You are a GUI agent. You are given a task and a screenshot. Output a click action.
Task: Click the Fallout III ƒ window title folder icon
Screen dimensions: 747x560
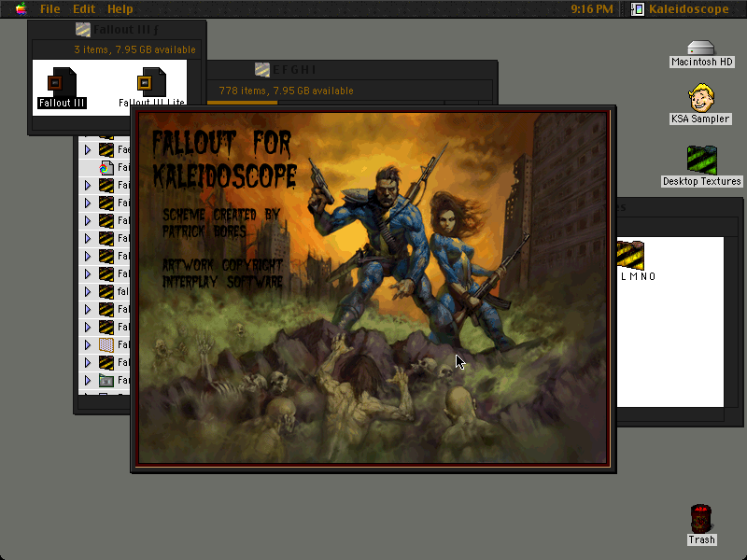(83, 30)
